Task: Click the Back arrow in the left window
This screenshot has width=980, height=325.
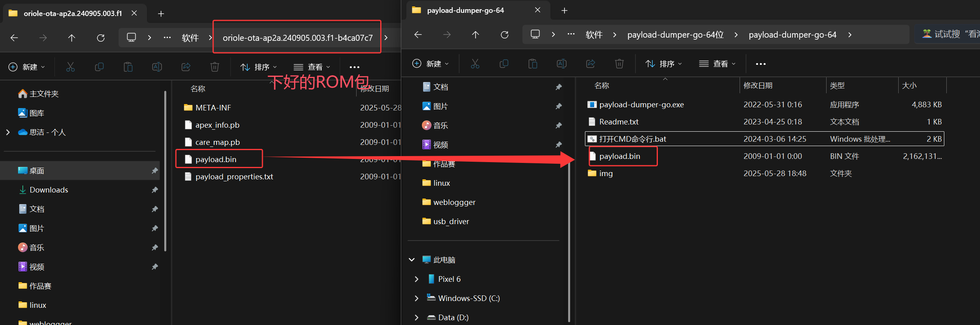Action: pyautogui.click(x=14, y=38)
